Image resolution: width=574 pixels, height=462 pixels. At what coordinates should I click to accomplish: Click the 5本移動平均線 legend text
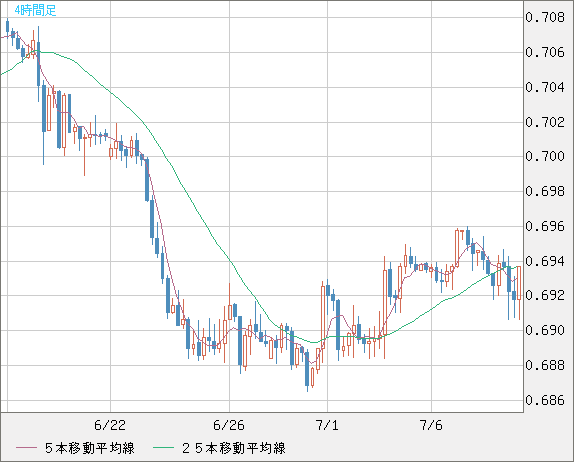90,448
